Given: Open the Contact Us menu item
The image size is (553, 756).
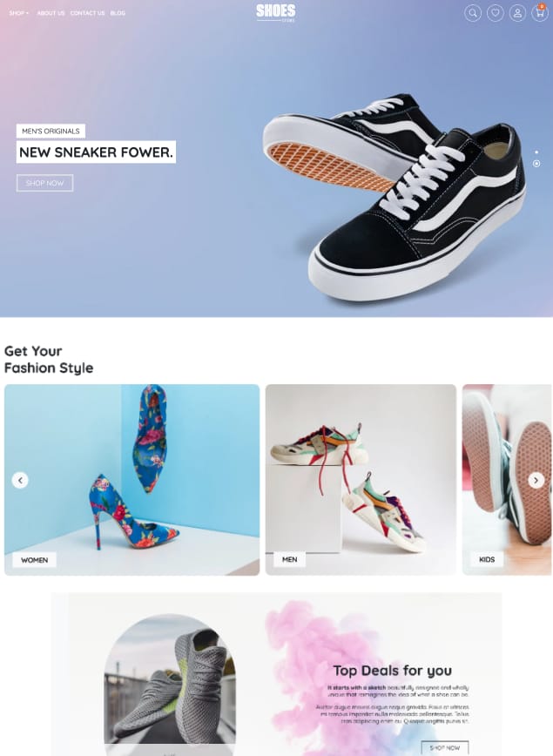Looking at the screenshot, I should (87, 13).
